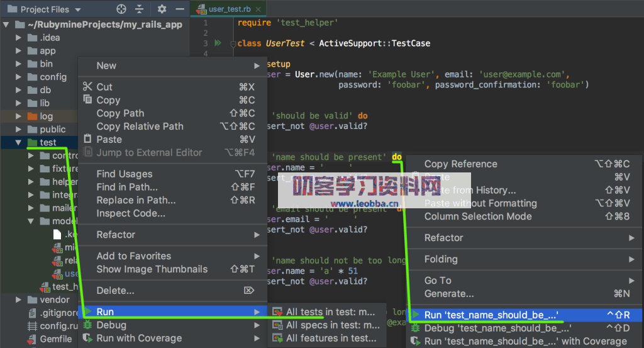
Task: Choose Copy Relative Path
Action: (x=172, y=126)
